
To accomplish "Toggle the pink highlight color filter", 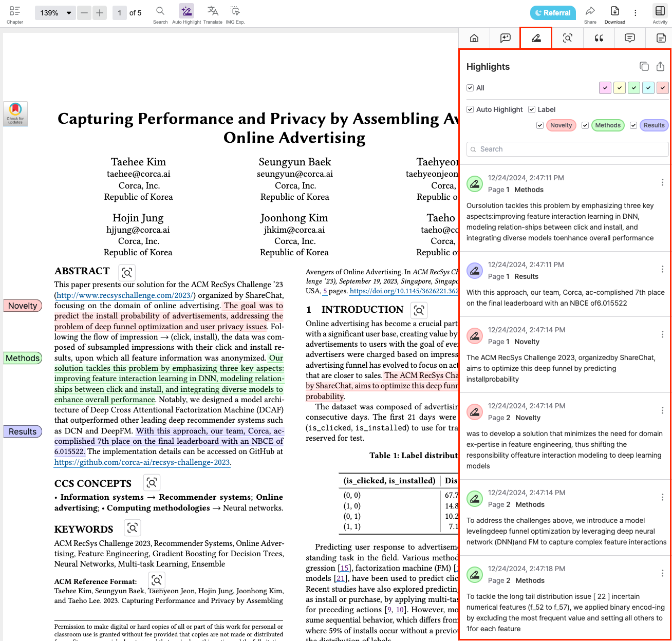I will pyautogui.click(x=605, y=88).
